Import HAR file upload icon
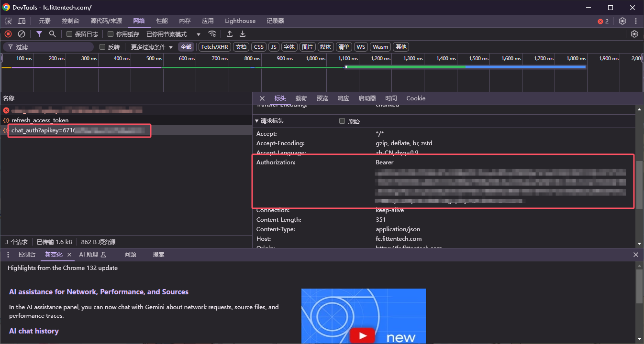Viewport: 644px width, 344px height. tap(230, 34)
